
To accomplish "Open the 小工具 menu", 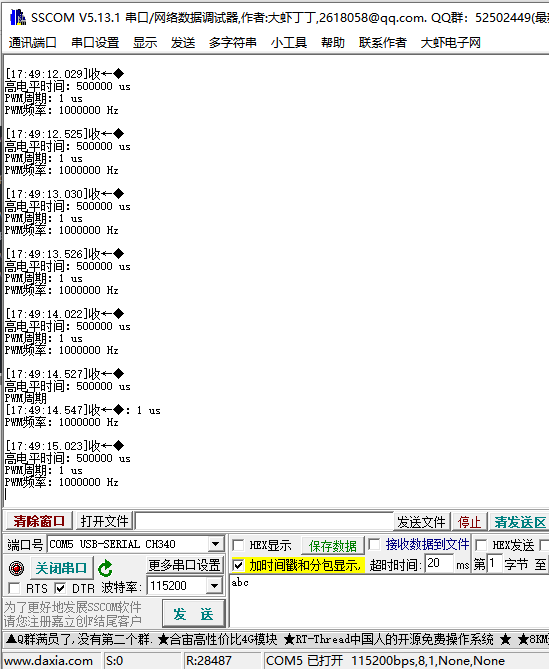I will coord(289,43).
